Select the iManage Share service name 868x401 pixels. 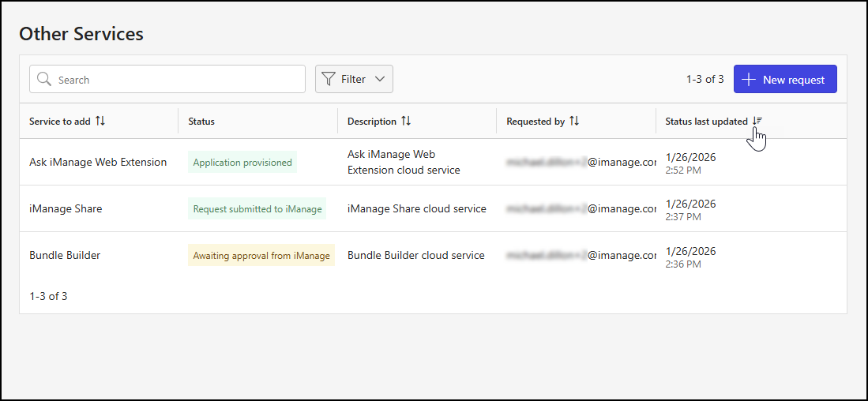(66, 208)
